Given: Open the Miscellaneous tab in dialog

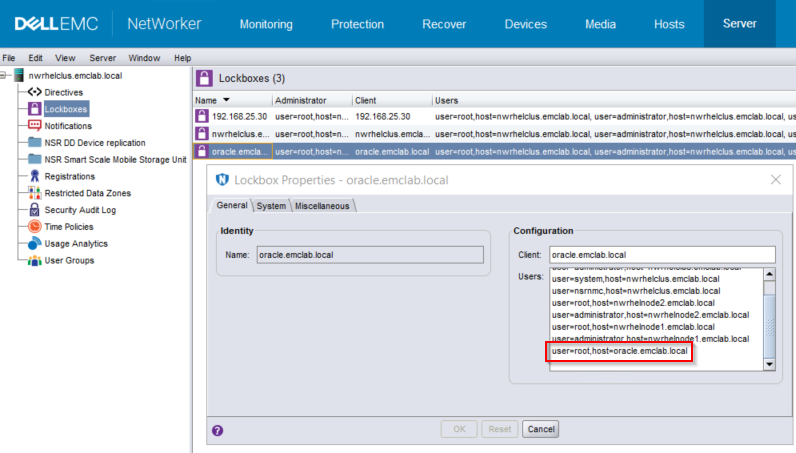Looking at the screenshot, I should pos(322,206).
